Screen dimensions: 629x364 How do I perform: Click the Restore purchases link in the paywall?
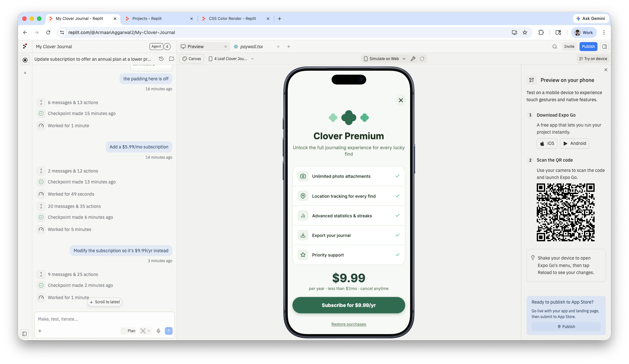pos(348,324)
